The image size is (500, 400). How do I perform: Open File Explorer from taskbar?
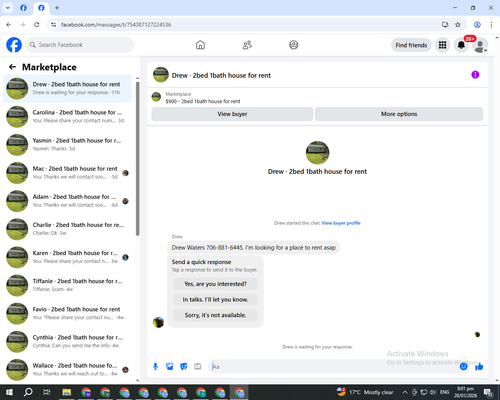(x=67, y=392)
